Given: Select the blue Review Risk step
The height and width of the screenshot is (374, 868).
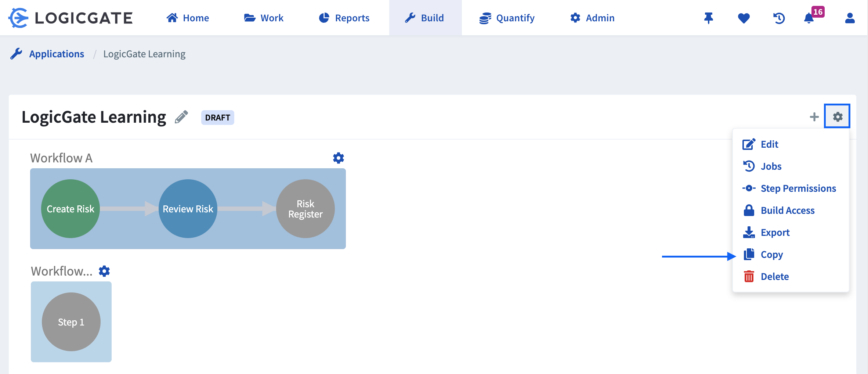Looking at the screenshot, I should (188, 209).
